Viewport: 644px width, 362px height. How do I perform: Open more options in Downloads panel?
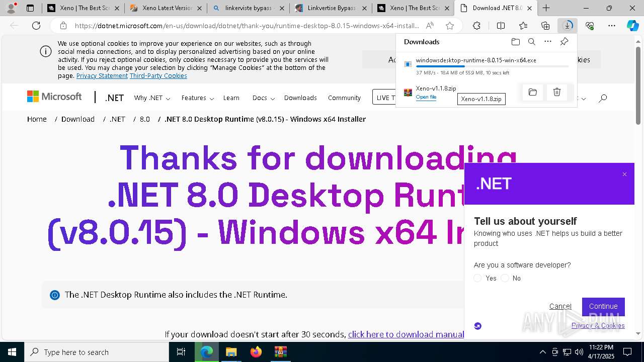click(x=548, y=42)
